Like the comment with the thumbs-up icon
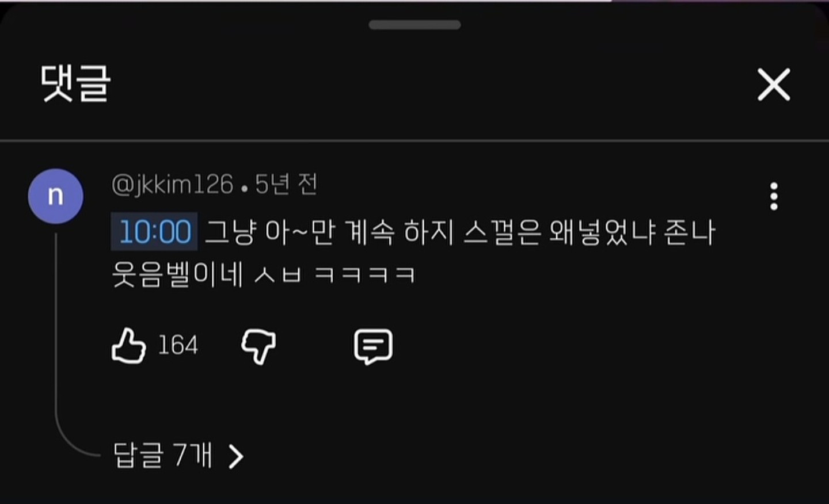This screenshot has width=829, height=504. (128, 345)
